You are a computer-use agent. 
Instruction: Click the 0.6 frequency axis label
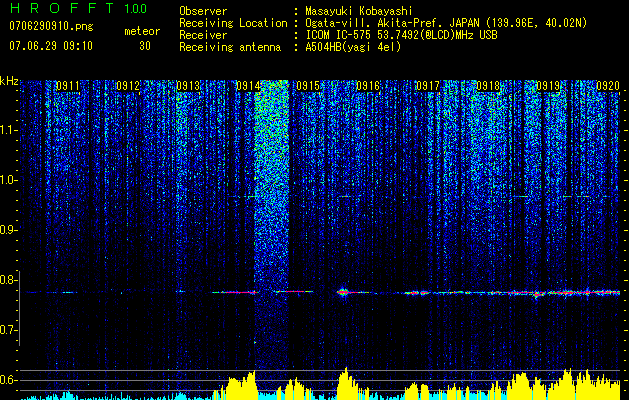[x=9, y=380]
